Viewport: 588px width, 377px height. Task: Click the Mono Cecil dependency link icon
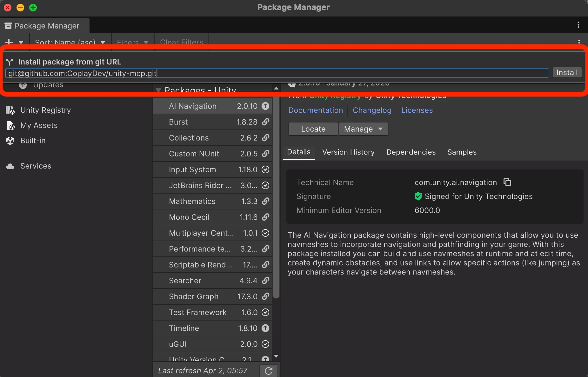[265, 217]
